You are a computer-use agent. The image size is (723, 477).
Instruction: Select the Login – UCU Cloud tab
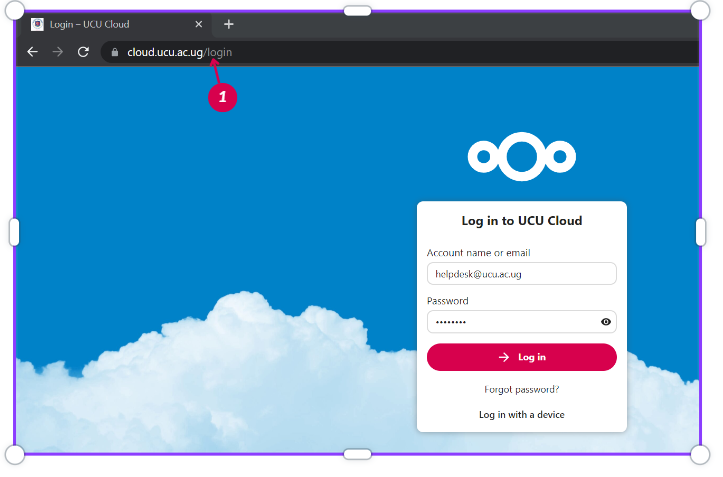(x=117, y=24)
